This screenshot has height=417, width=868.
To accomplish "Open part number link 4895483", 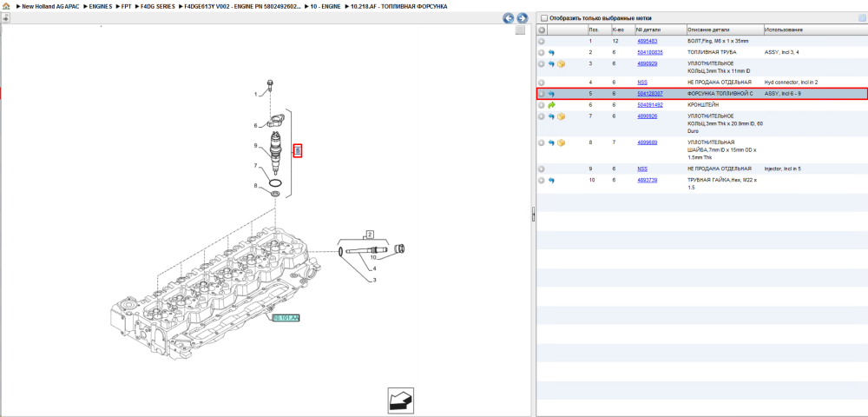I will pyautogui.click(x=648, y=41).
